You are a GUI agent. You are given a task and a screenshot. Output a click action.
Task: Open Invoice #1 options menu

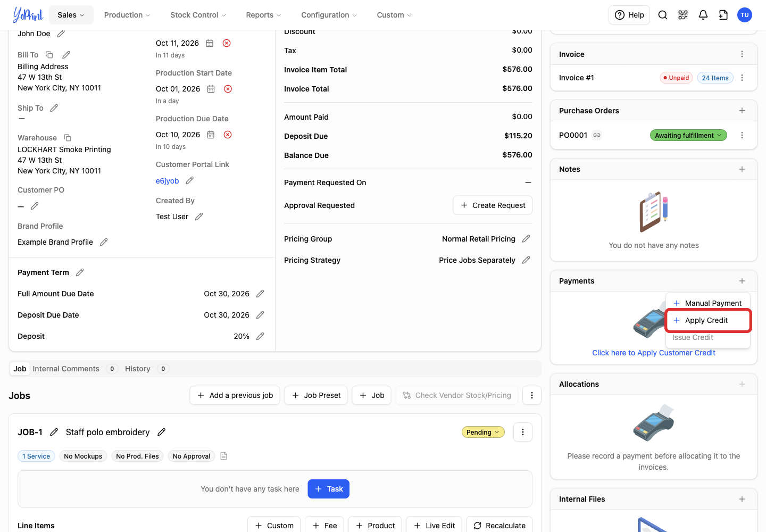[x=742, y=78]
